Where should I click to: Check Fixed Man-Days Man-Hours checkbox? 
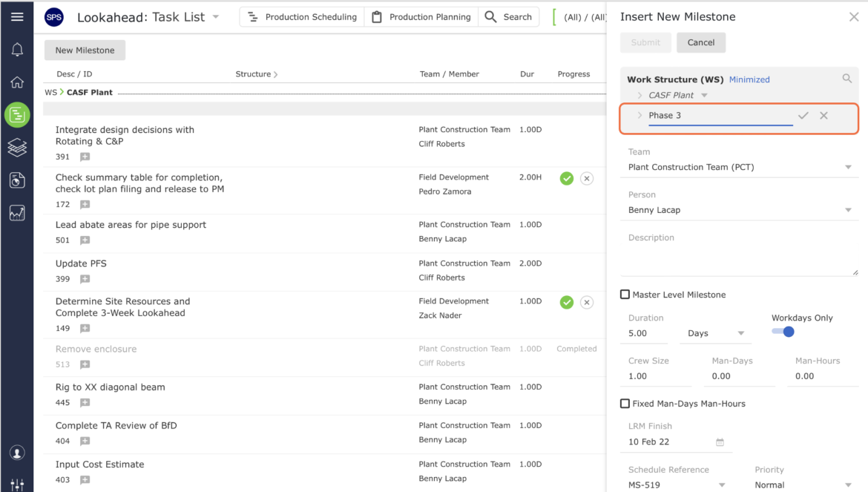[x=625, y=404]
